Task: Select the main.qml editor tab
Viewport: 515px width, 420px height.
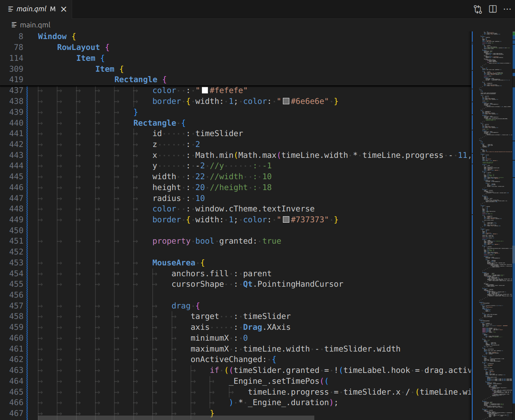Action: pos(31,9)
